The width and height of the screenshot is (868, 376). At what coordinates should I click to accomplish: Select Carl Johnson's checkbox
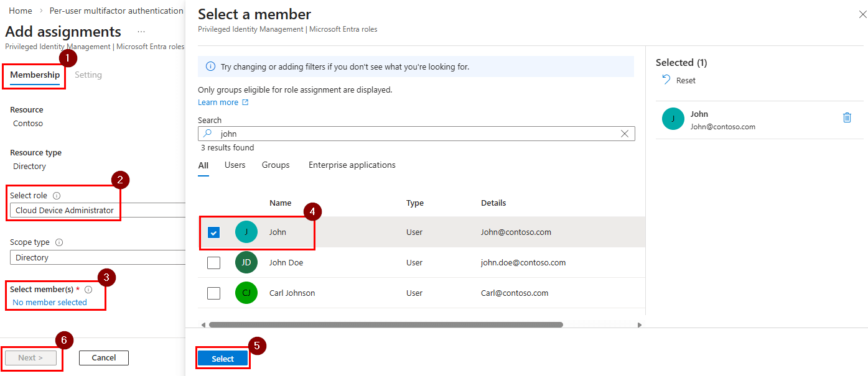pos(213,293)
